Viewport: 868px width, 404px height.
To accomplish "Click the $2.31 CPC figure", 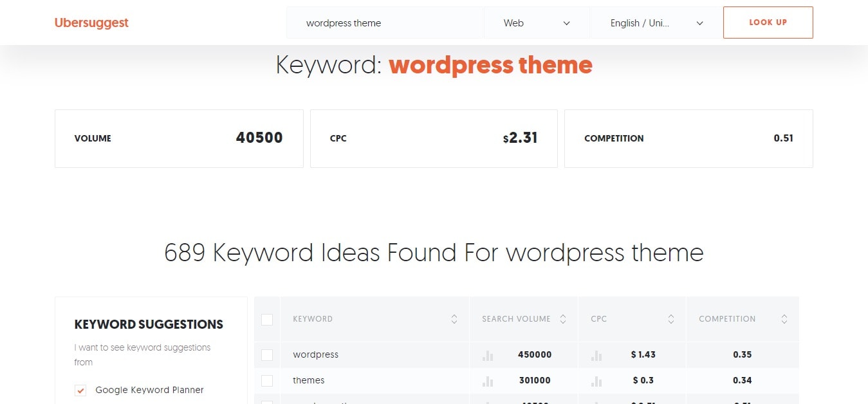I will 521,138.
